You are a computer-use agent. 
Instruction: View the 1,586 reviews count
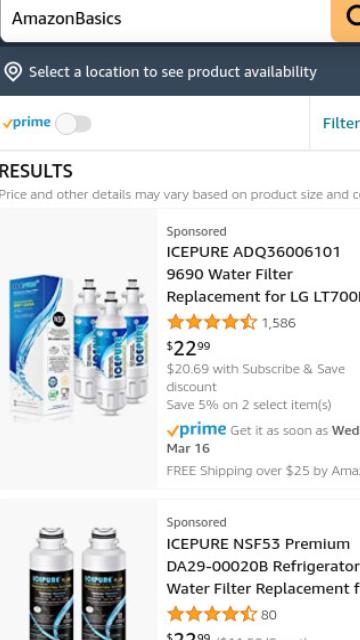click(x=278, y=323)
